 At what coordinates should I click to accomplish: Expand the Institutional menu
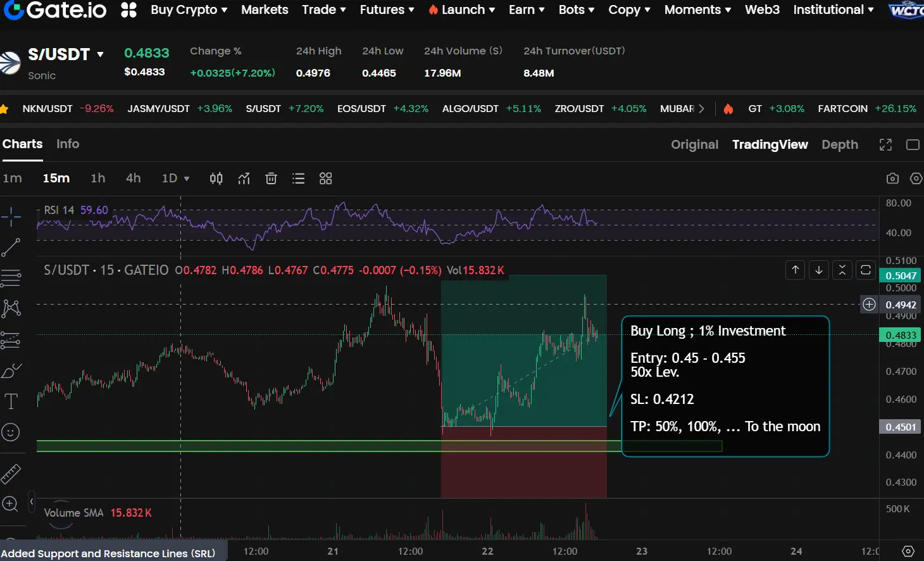click(833, 9)
